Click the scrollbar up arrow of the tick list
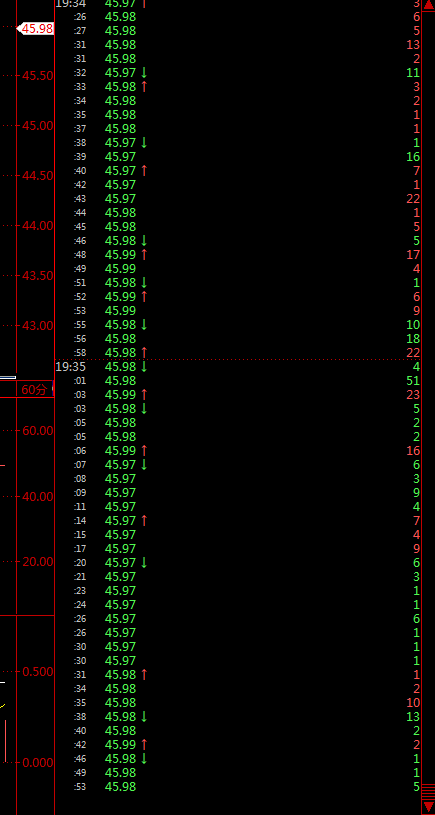This screenshot has width=435, height=815. (428, 4)
